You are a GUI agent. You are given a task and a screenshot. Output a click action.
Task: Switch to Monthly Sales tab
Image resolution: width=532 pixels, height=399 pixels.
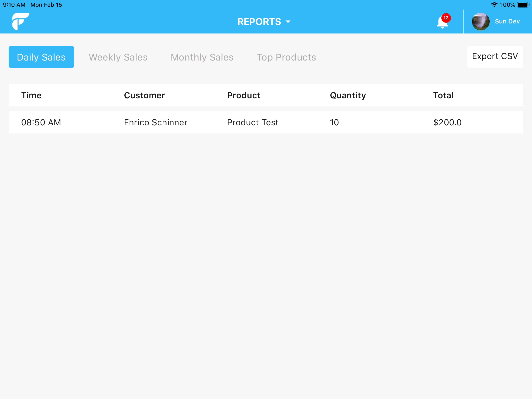pyautogui.click(x=202, y=57)
